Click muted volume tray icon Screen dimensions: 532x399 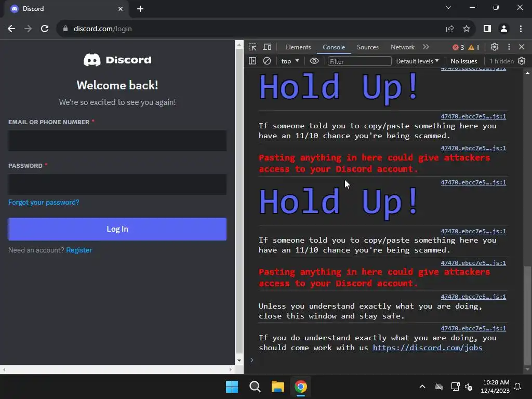pyautogui.click(x=469, y=387)
